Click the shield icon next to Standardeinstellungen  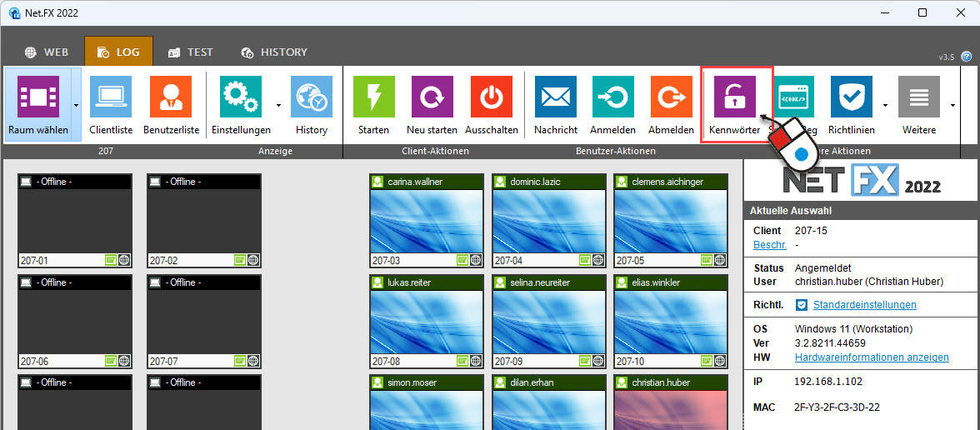click(802, 305)
